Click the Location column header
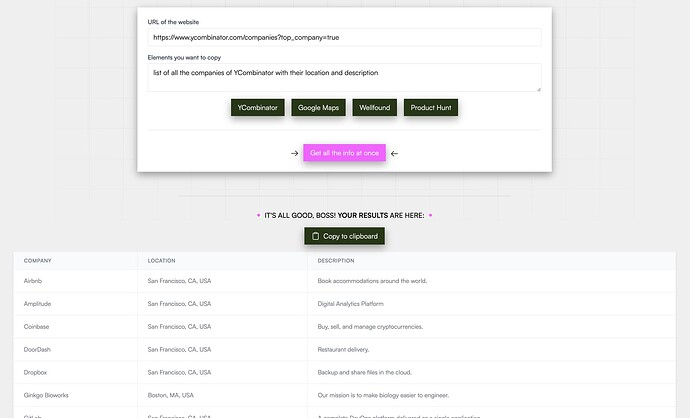Viewport: 690px width, 418px height. pos(162,261)
